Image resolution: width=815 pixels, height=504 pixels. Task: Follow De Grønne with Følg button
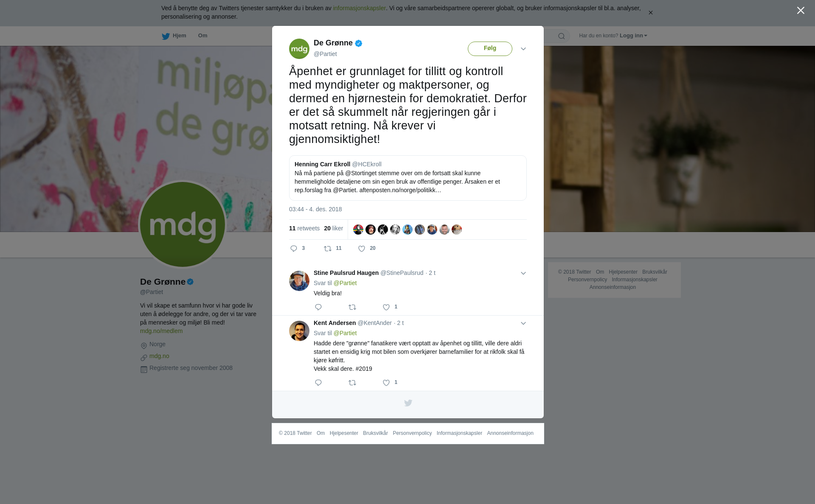(x=490, y=48)
